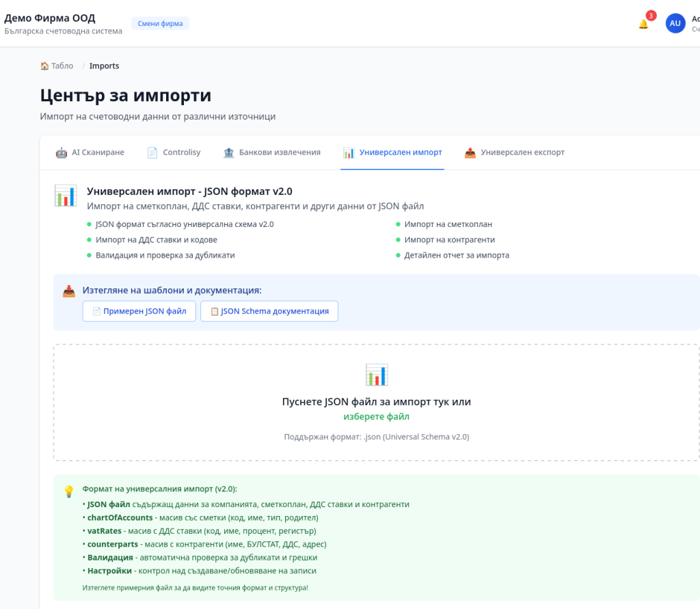
Task: Click the изберете файл link
Action: tap(376, 416)
